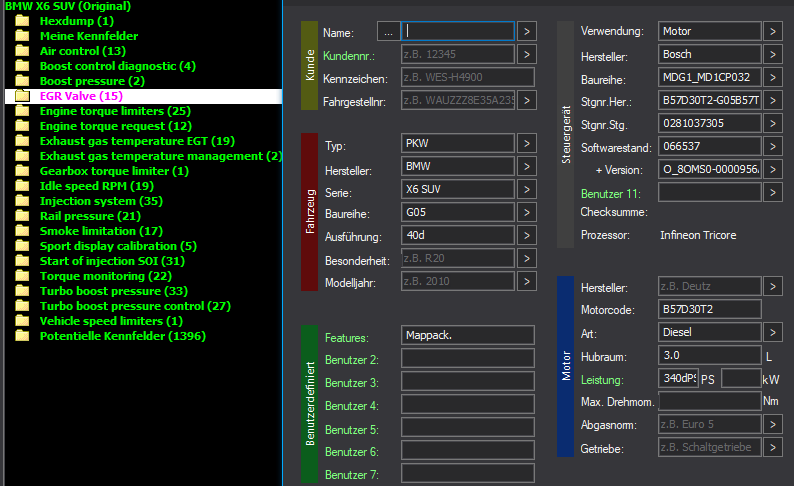Open the arrow beside Baureihe MDG1_MD1CP032
Screen dimensions: 794x486
click(x=773, y=77)
